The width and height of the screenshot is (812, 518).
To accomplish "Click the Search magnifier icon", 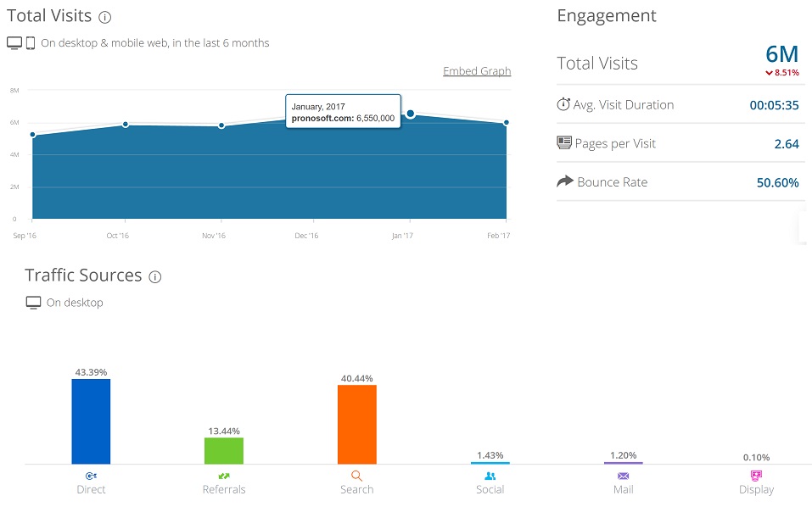I will click(x=357, y=476).
